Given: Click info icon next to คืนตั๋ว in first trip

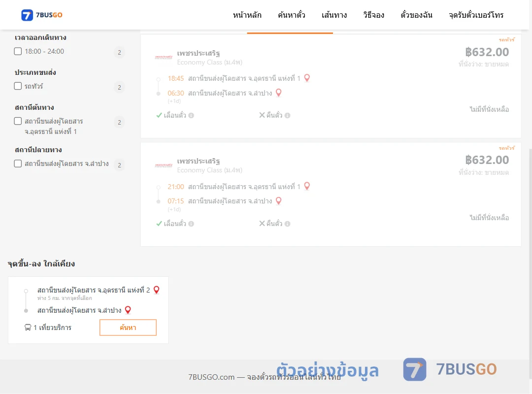Looking at the screenshot, I should [287, 115].
